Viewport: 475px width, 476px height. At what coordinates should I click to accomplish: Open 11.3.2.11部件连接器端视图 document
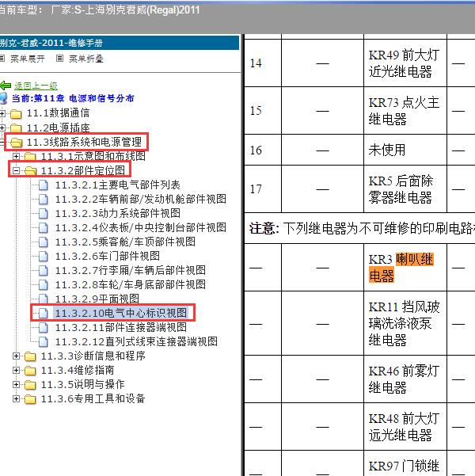[x=121, y=328]
